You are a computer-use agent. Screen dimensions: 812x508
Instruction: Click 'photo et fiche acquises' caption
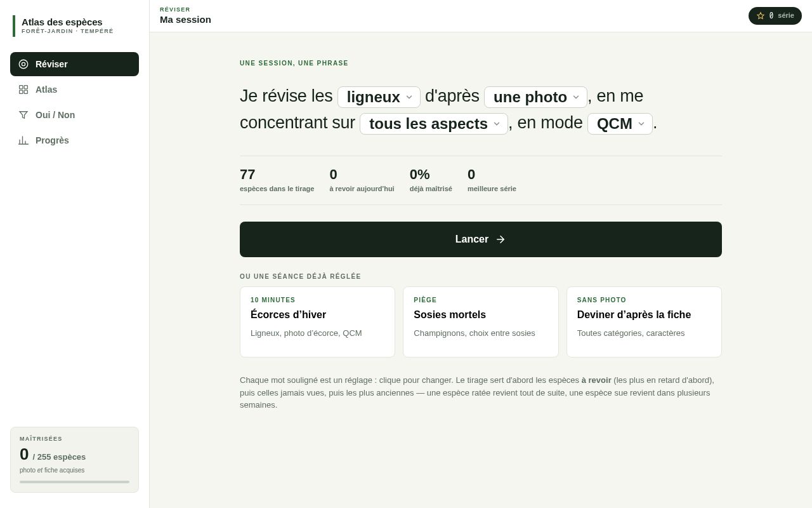[52, 471]
